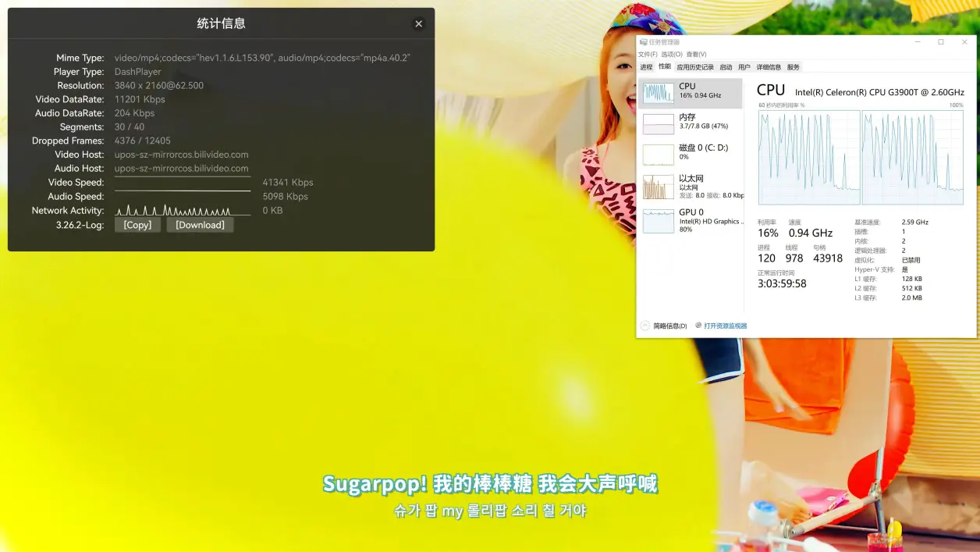
Task: Click the upos-sz-mirrorcos.bilivideo.com video host link
Action: click(182, 154)
